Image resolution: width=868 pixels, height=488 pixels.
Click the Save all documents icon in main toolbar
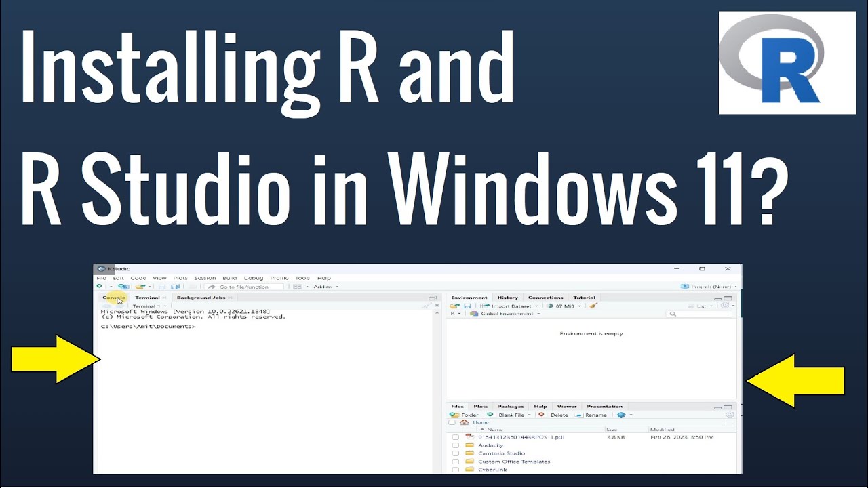click(176, 287)
